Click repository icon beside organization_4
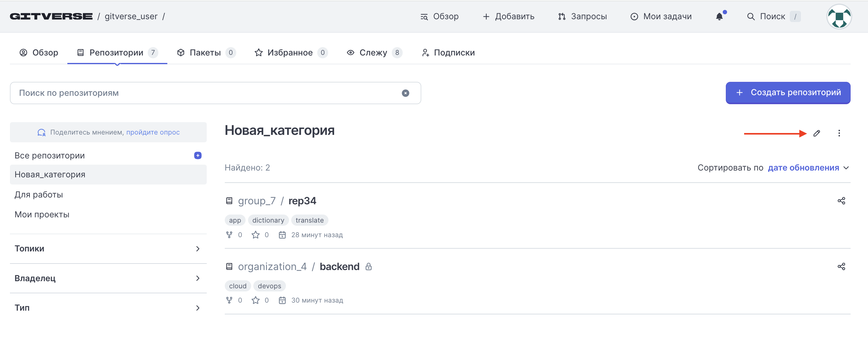 (x=229, y=267)
